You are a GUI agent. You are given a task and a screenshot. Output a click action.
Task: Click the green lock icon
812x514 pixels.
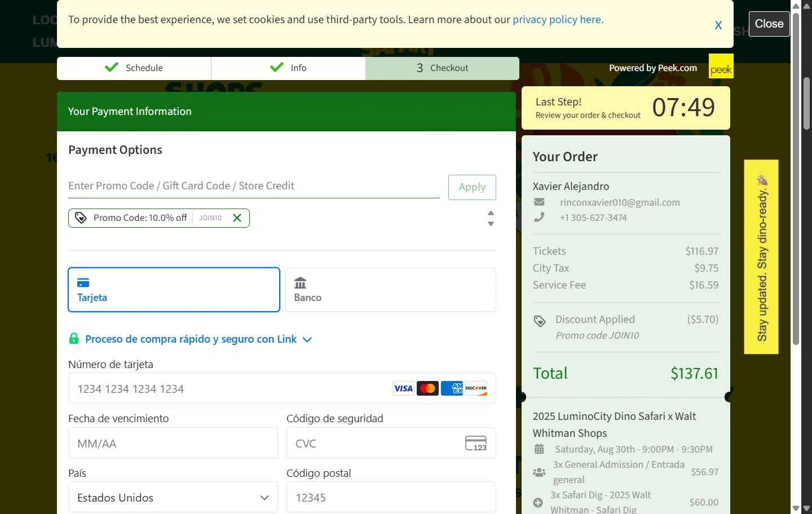point(74,338)
